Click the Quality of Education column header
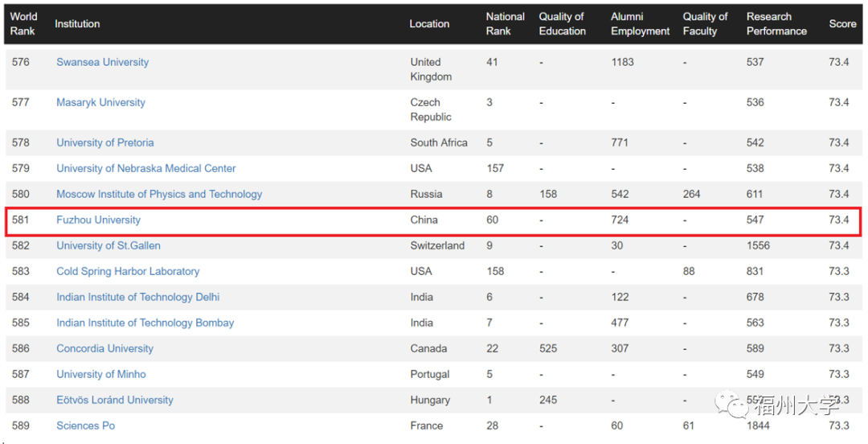The width and height of the screenshot is (868, 444). coord(563,24)
